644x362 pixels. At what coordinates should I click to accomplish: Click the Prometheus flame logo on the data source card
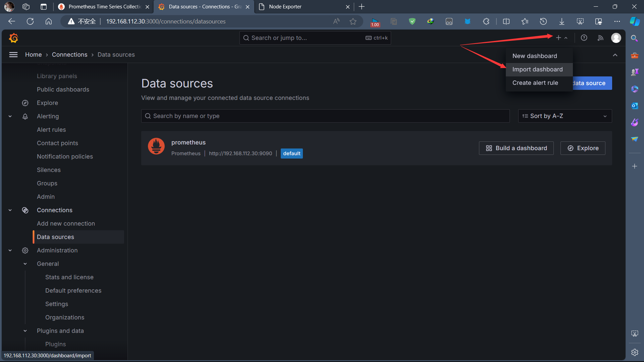(156, 146)
